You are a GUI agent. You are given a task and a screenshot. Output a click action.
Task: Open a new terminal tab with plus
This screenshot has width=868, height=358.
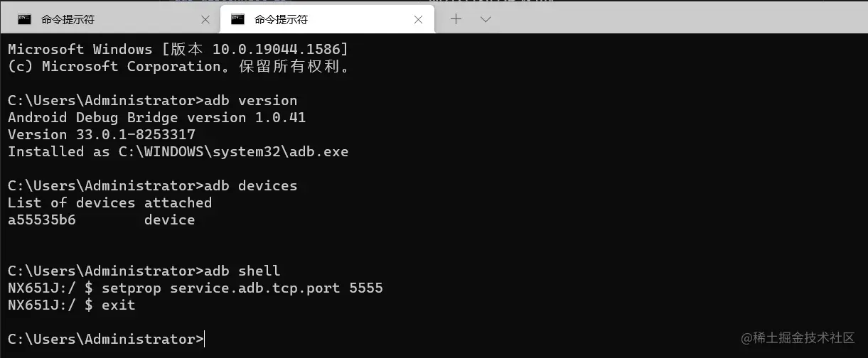click(x=456, y=19)
